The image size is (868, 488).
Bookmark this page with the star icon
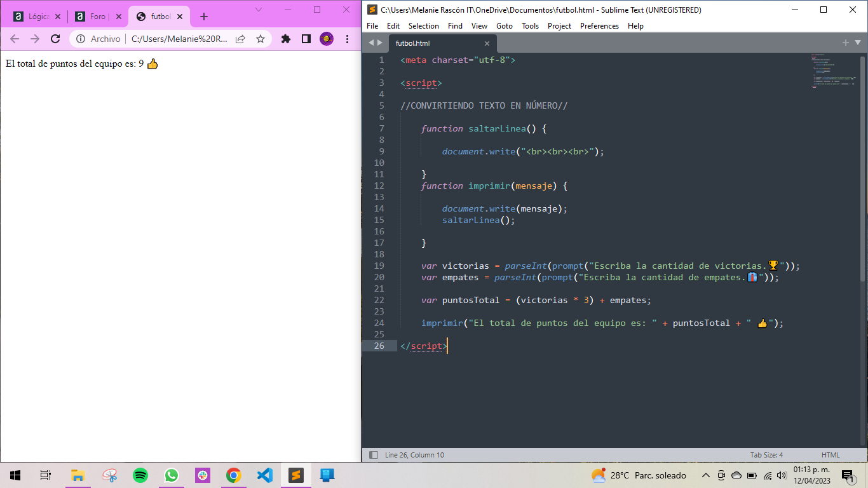pos(261,39)
